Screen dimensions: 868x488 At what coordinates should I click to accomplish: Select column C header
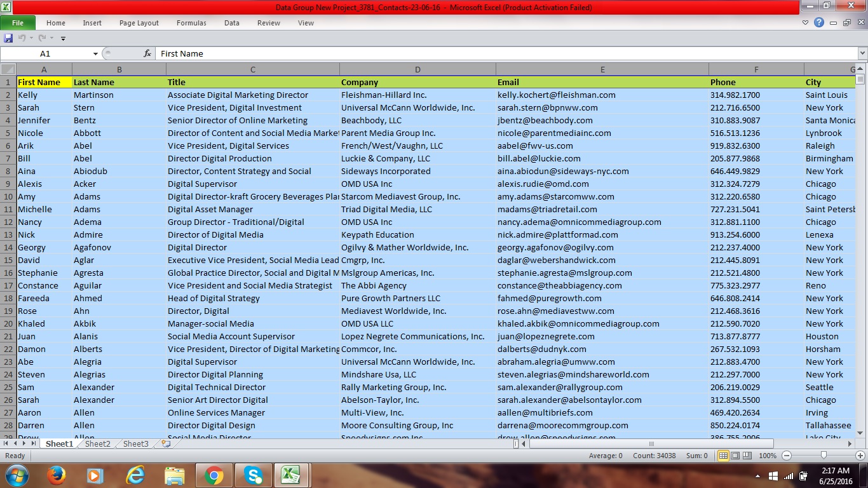pyautogui.click(x=253, y=69)
